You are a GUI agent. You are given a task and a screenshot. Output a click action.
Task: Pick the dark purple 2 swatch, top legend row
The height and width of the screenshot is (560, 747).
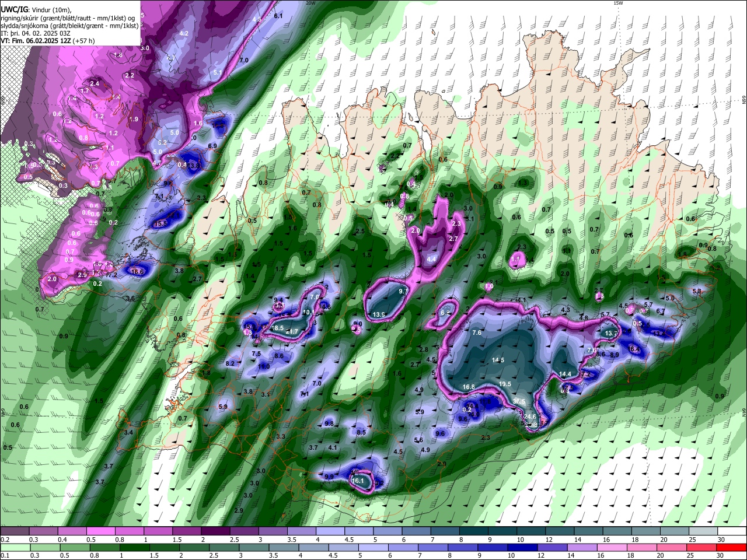pos(215,531)
